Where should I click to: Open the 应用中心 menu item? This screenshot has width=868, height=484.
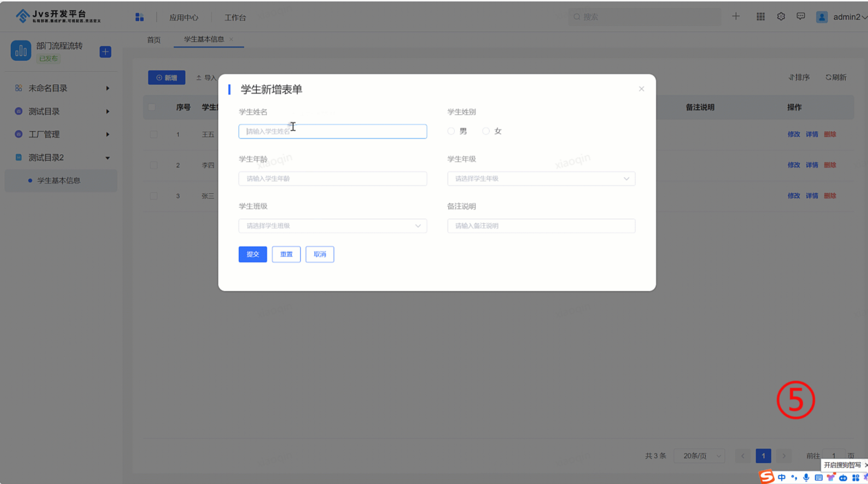pos(184,17)
